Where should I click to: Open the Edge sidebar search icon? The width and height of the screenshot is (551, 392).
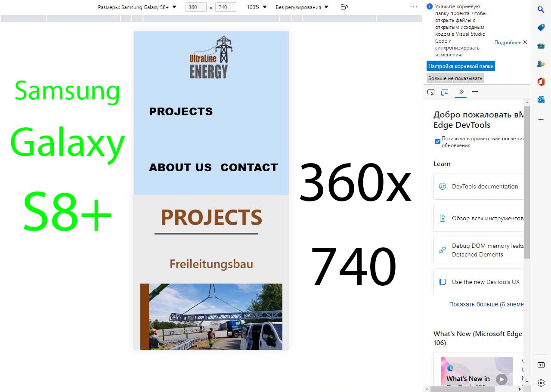[541, 9]
